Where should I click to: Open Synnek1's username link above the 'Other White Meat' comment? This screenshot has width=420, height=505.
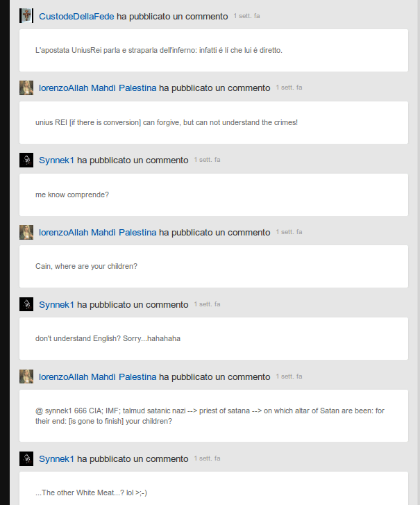56,459
